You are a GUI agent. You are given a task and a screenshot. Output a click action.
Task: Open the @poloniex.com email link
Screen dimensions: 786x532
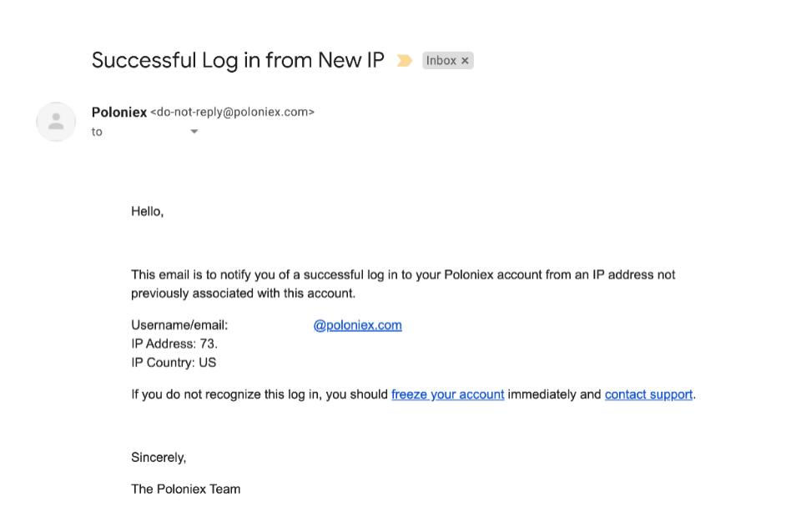coord(357,325)
